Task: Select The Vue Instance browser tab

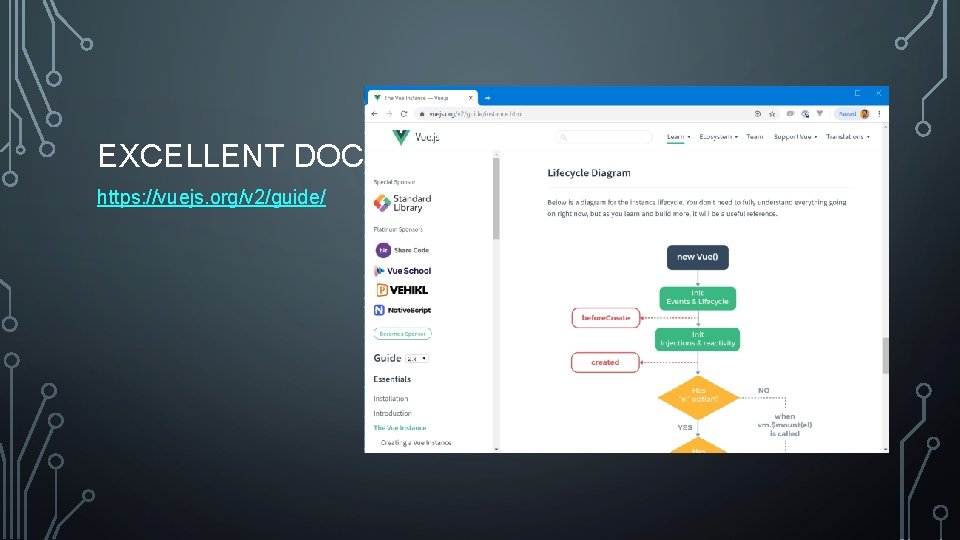Action: pos(422,98)
